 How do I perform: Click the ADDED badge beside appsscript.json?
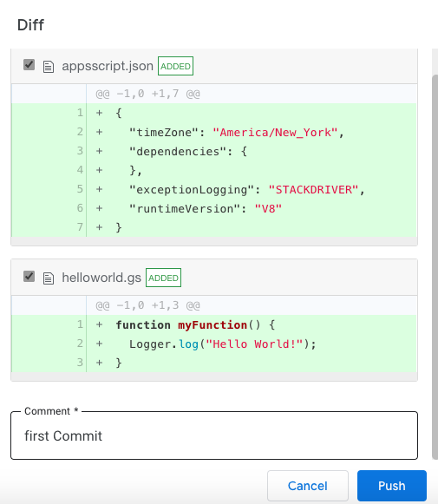click(175, 66)
